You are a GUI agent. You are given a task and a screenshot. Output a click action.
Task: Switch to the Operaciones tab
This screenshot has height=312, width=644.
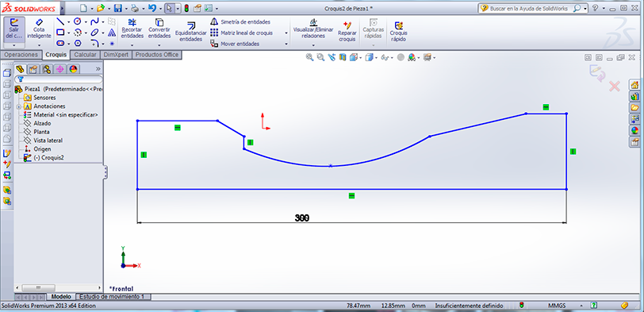pos(21,55)
